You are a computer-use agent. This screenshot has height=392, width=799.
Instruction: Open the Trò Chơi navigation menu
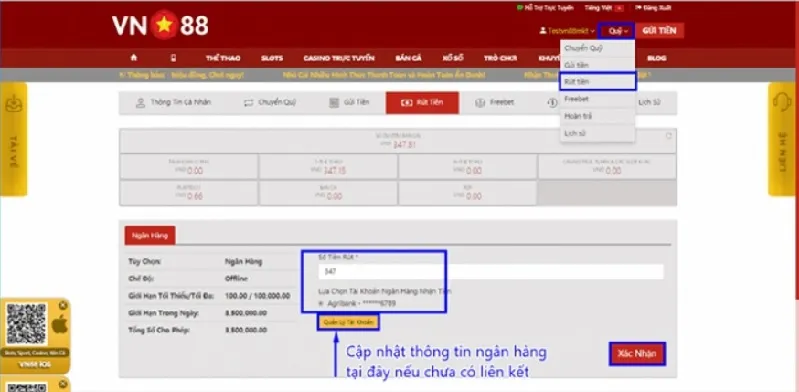coord(500,58)
